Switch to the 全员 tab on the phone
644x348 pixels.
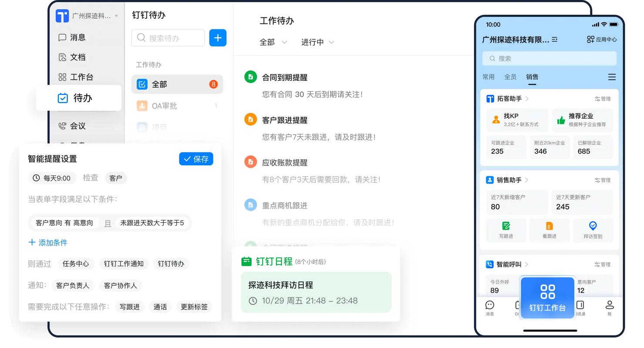click(510, 77)
